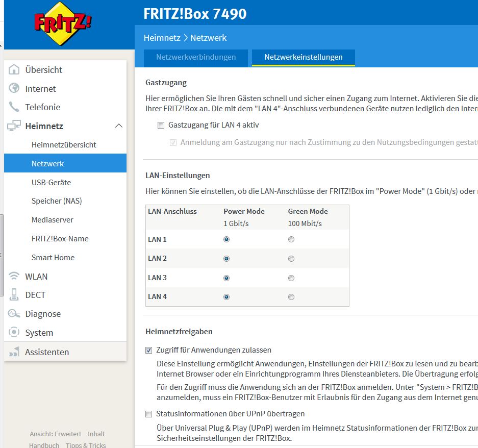
Task: Open the Assistenten menu item
Action: click(x=65, y=352)
